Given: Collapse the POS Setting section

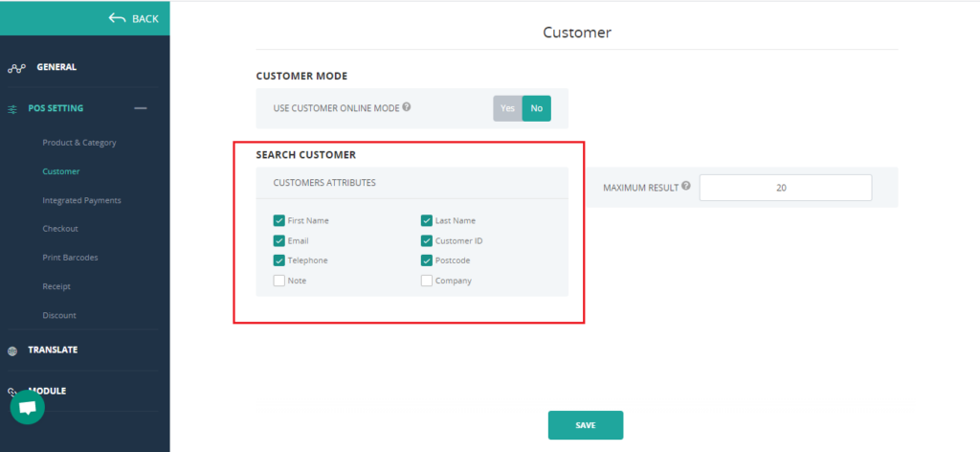Looking at the screenshot, I should click(141, 108).
